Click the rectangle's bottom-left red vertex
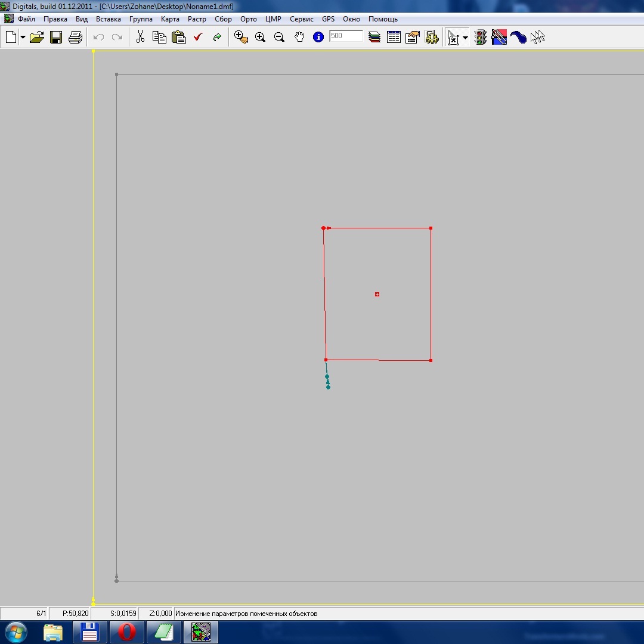The image size is (644, 644). click(x=326, y=360)
